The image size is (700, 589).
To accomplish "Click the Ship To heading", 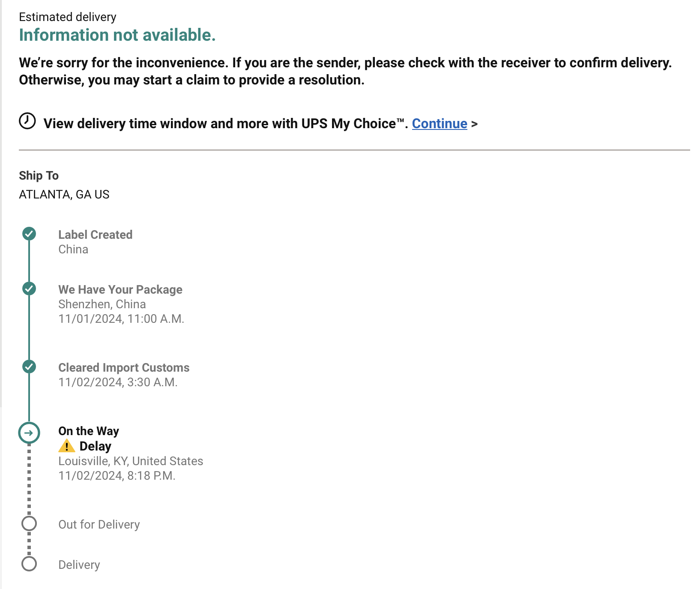I will 39,176.
